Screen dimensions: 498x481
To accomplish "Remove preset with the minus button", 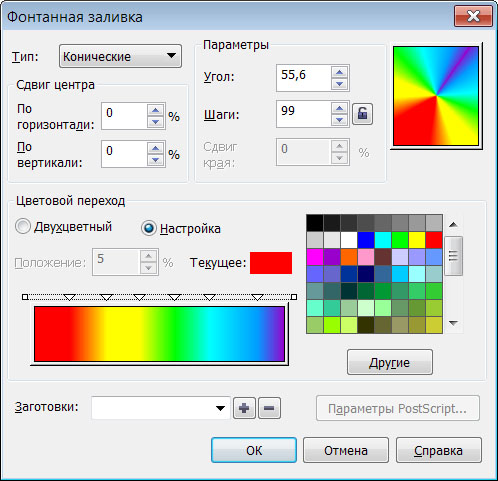I will pyautogui.click(x=269, y=408).
